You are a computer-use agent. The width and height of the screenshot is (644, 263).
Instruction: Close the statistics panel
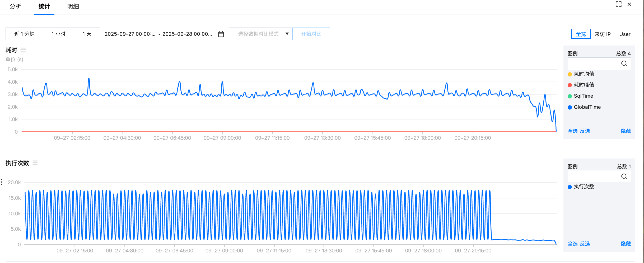[629, 4]
